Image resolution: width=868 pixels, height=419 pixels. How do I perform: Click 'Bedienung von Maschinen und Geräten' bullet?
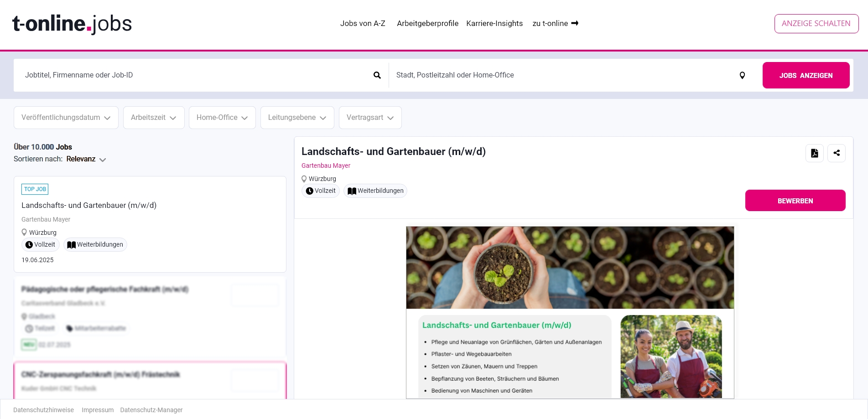[x=482, y=391]
